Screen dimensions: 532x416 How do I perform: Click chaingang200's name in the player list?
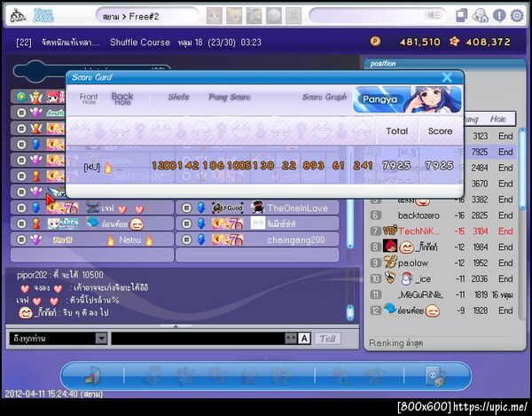point(296,240)
